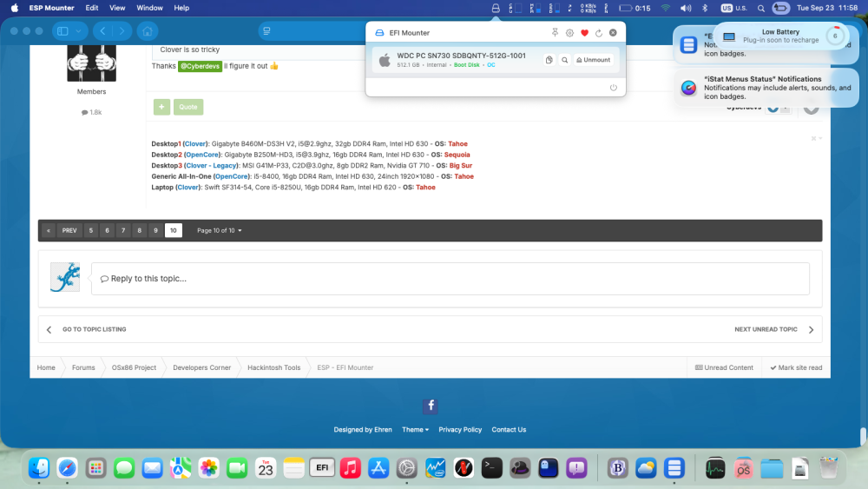Open OSx86 Project breadcrumb
The width and height of the screenshot is (868, 489).
click(x=134, y=367)
